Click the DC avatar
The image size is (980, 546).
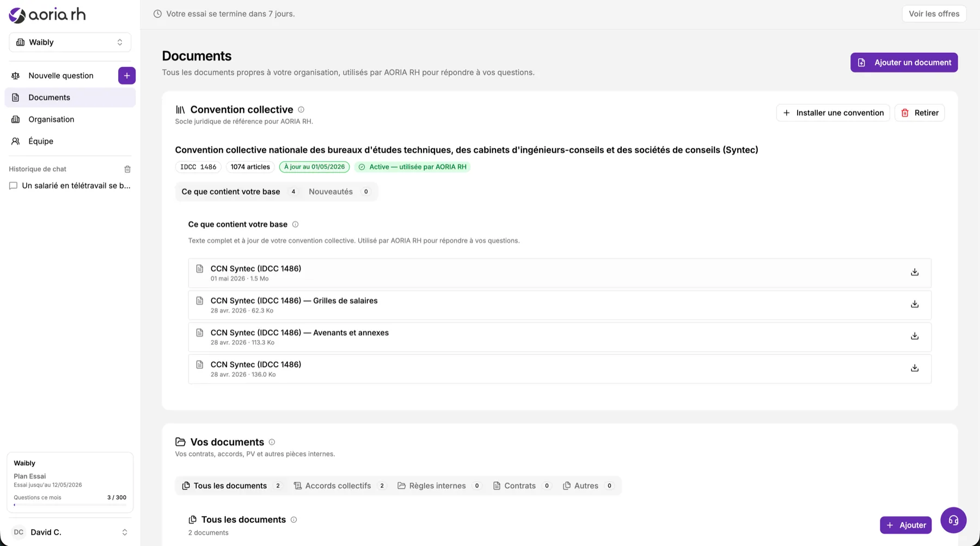tap(19, 532)
